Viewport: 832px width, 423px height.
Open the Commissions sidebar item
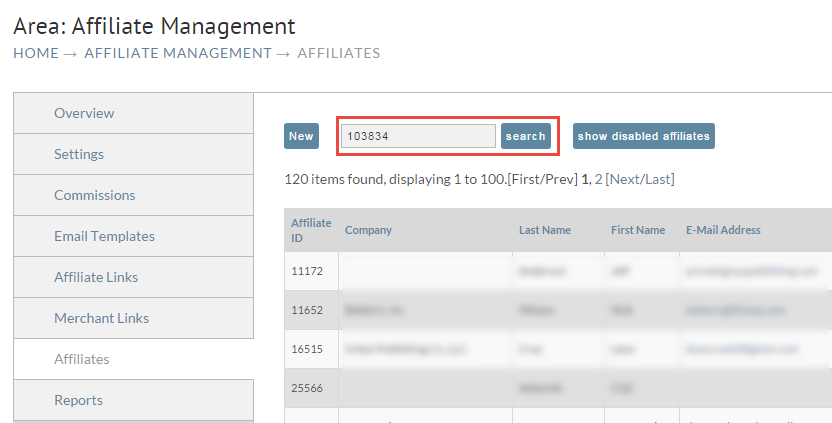[134, 195]
